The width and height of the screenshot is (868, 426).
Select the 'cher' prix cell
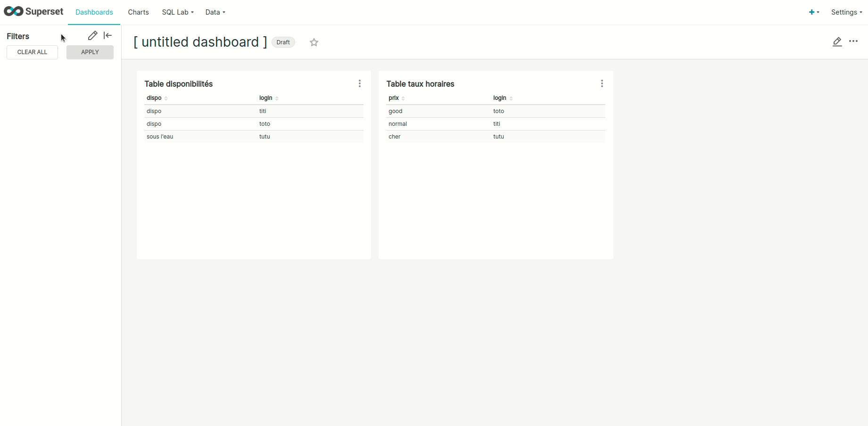click(395, 137)
